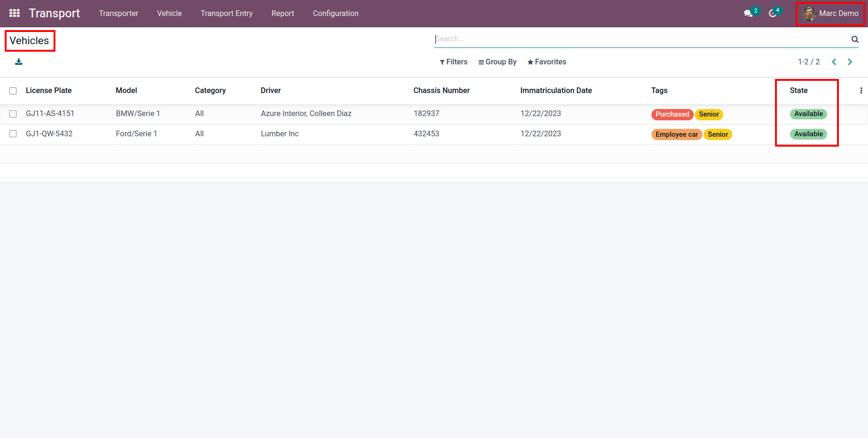The height and width of the screenshot is (438, 868).
Task: Open the GJ11-AS-4151 license plate record
Action: click(50, 113)
